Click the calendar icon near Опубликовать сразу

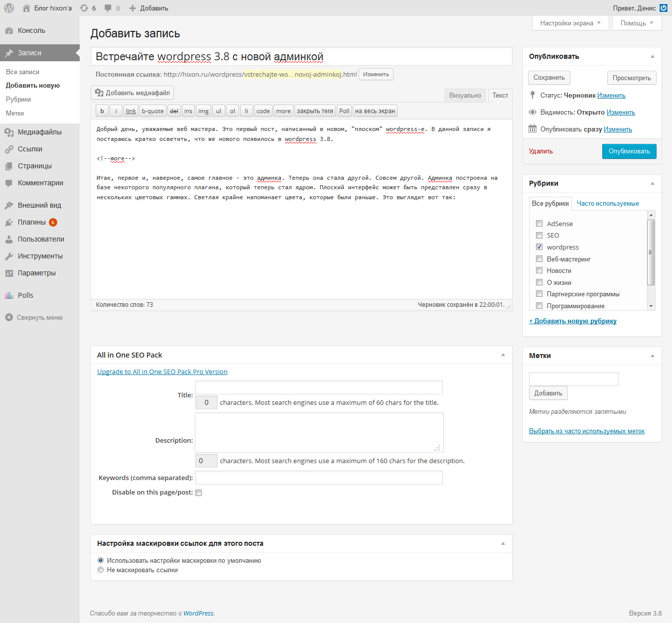click(x=533, y=128)
